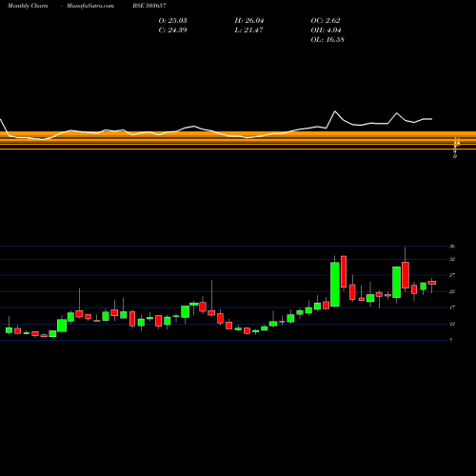476x476 pixels.
Task: Open the MunafaSutra.com label
Action: 90,6
